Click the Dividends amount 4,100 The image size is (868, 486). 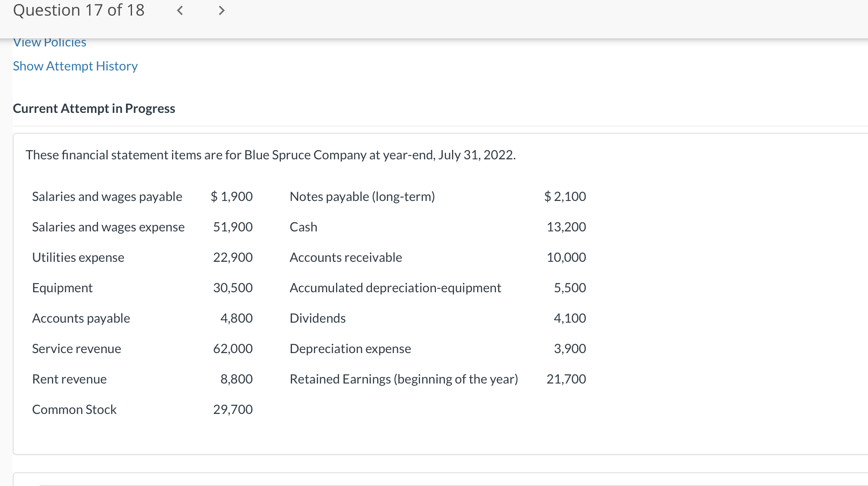click(x=570, y=318)
